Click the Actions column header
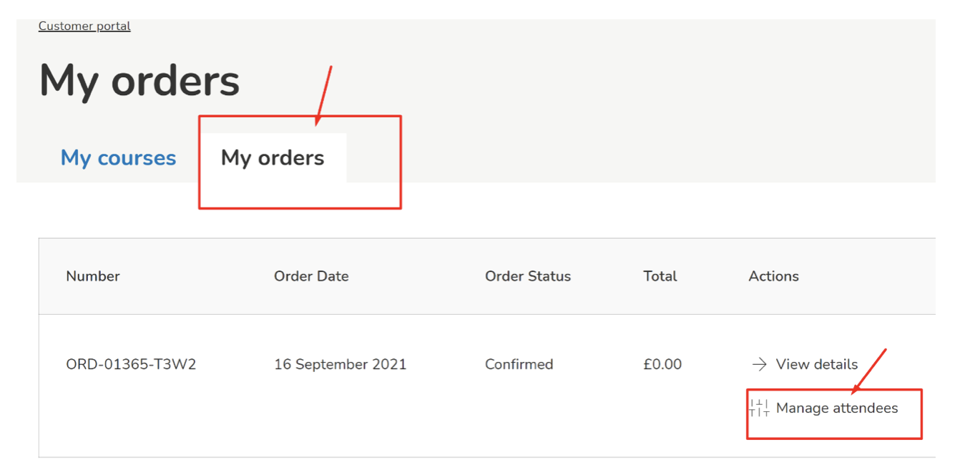 [x=773, y=276]
